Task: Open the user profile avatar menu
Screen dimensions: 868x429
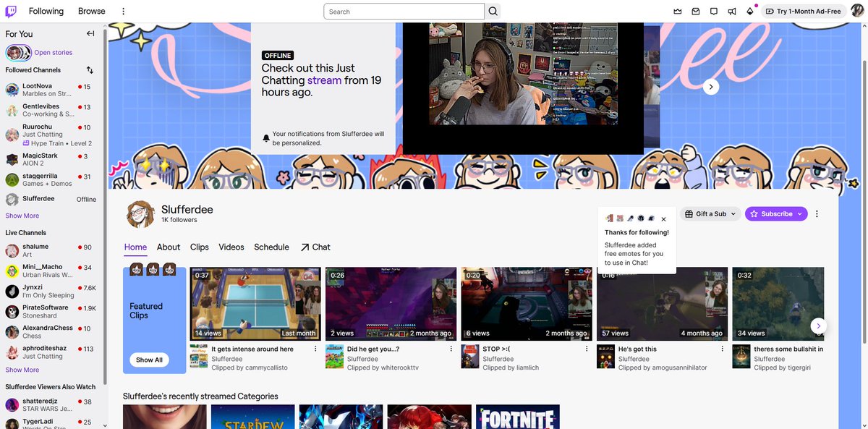Action: pyautogui.click(x=857, y=12)
